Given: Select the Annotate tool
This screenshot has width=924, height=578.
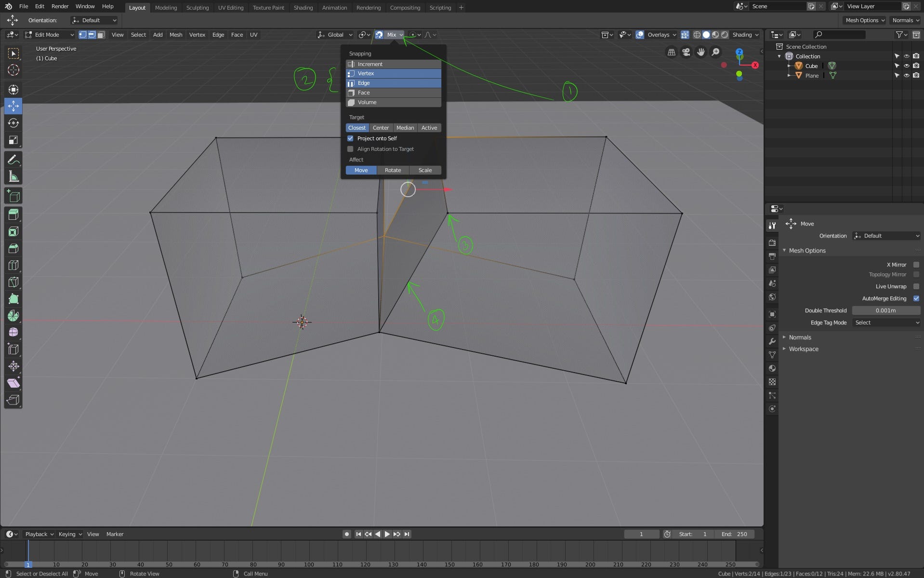Looking at the screenshot, I should [13, 160].
